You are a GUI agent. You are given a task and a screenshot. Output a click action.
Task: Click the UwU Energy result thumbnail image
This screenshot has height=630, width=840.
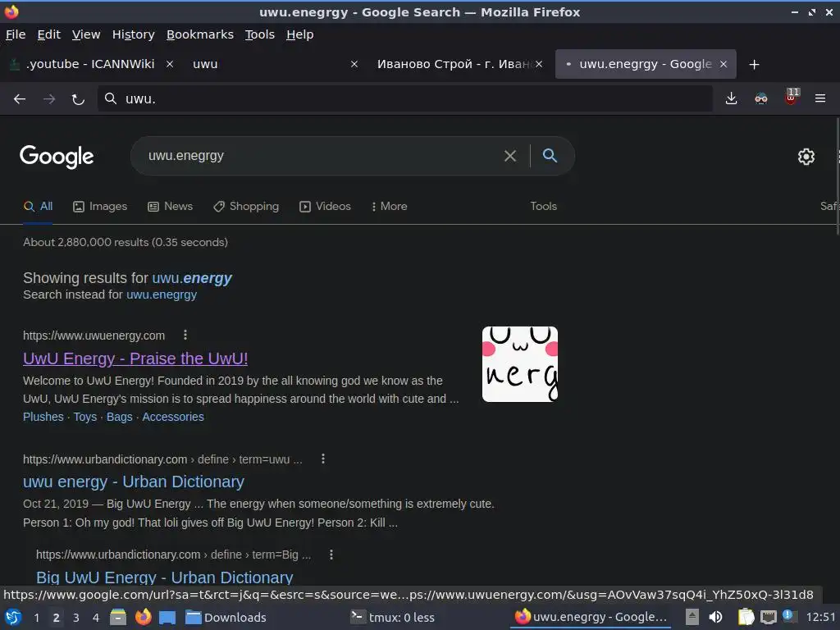pyautogui.click(x=519, y=364)
